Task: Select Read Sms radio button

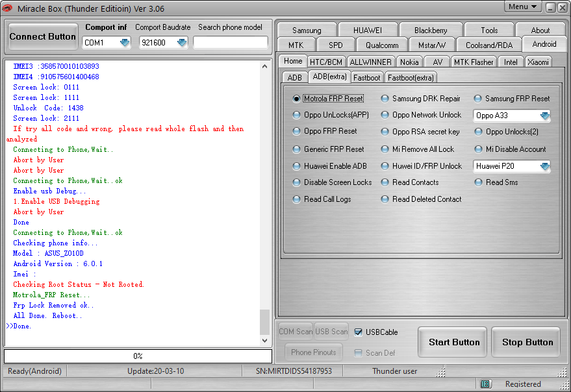Action: 496,182
